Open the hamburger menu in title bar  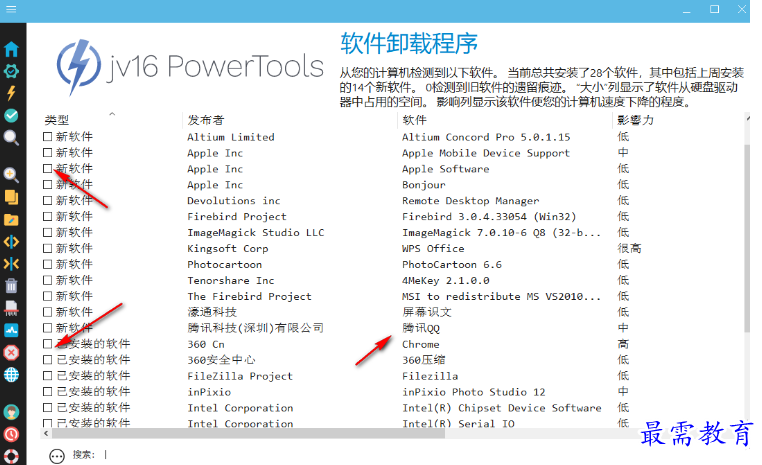click(11, 9)
